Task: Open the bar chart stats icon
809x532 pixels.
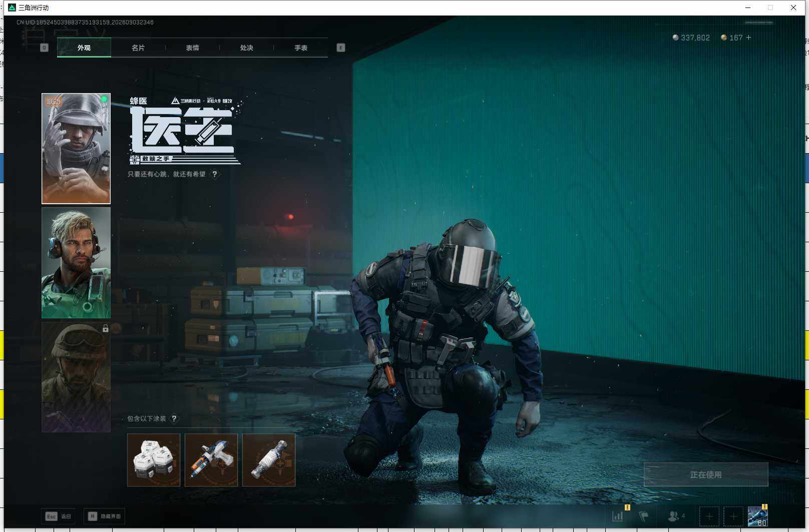Action: click(618, 516)
